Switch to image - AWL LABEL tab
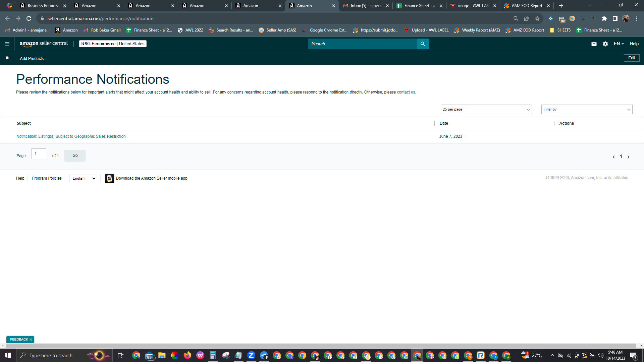This screenshot has height=362, width=644. (473, 6)
